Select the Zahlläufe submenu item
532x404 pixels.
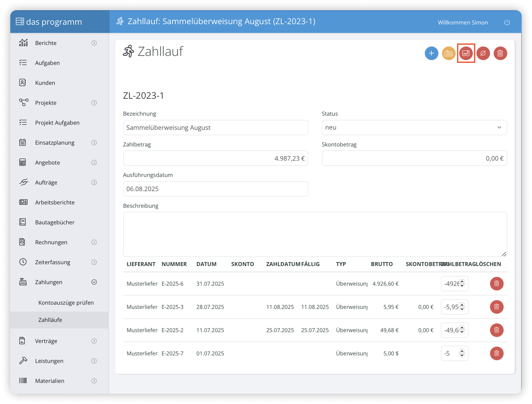pyautogui.click(x=50, y=320)
